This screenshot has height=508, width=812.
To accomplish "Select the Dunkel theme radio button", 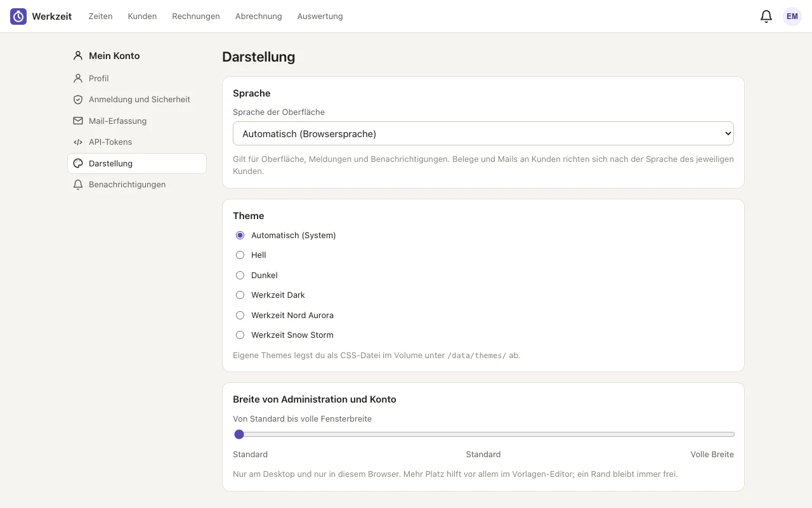I will click(x=240, y=275).
